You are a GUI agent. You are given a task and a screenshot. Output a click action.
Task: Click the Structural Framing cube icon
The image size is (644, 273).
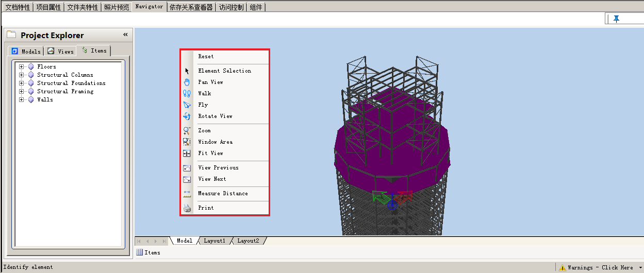tap(31, 91)
